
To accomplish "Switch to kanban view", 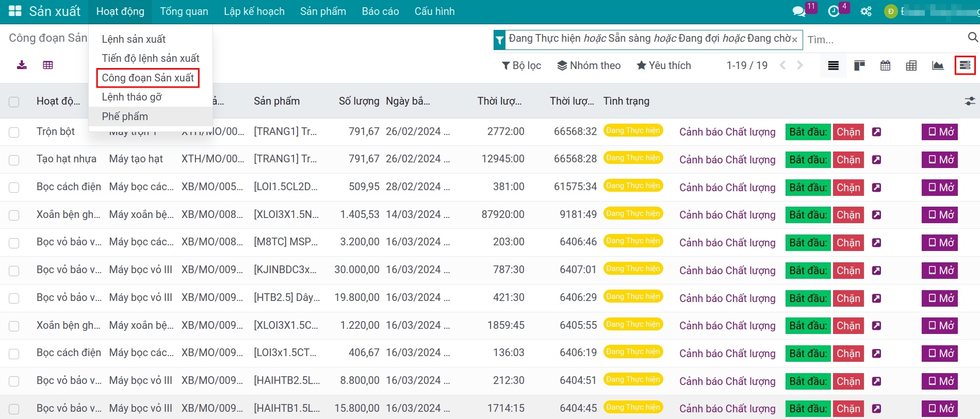I will tap(859, 65).
